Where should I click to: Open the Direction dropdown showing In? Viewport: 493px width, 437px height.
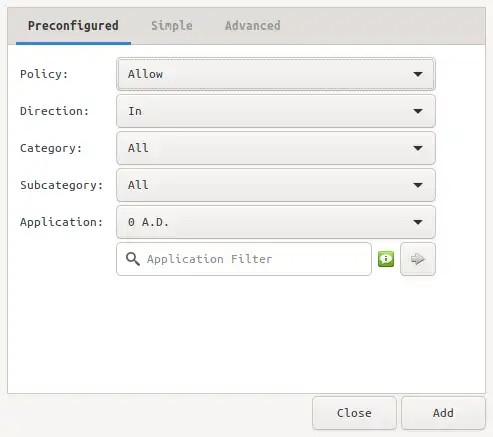click(276, 111)
